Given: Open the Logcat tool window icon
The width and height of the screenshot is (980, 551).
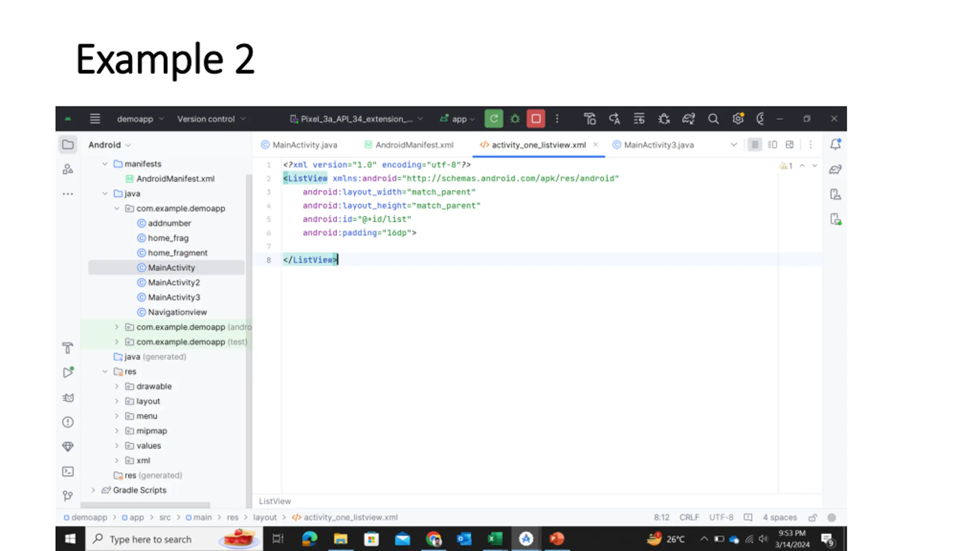Looking at the screenshot, I should pos(68,397).
